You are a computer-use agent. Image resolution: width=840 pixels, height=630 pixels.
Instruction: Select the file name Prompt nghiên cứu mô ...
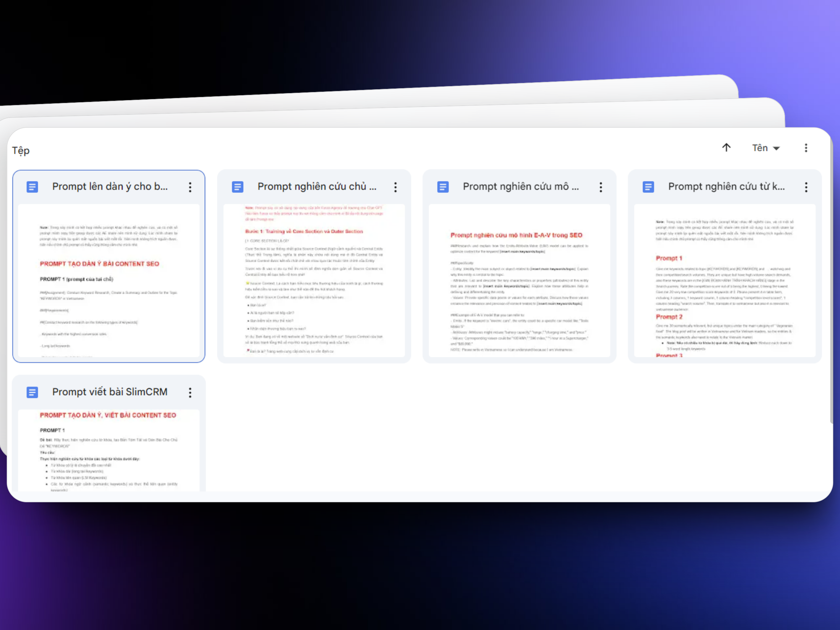coord(521,187)
